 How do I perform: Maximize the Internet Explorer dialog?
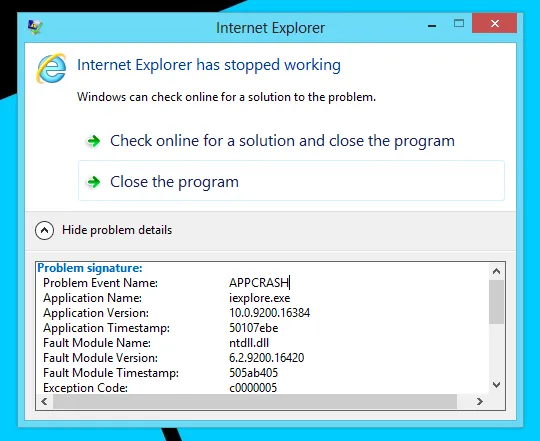(x=459, y=23)
